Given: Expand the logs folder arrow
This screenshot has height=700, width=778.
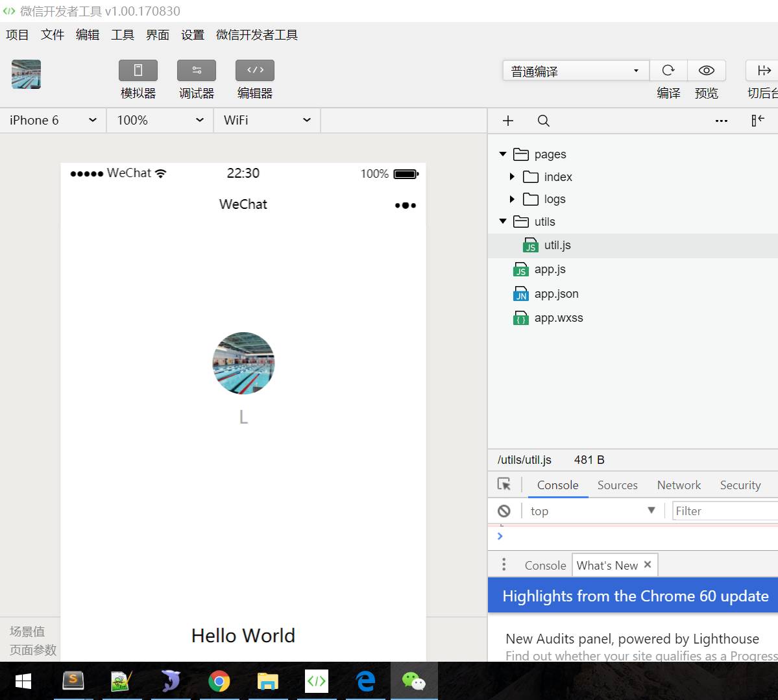Looking at the screenshot, I should coord(512,199).
